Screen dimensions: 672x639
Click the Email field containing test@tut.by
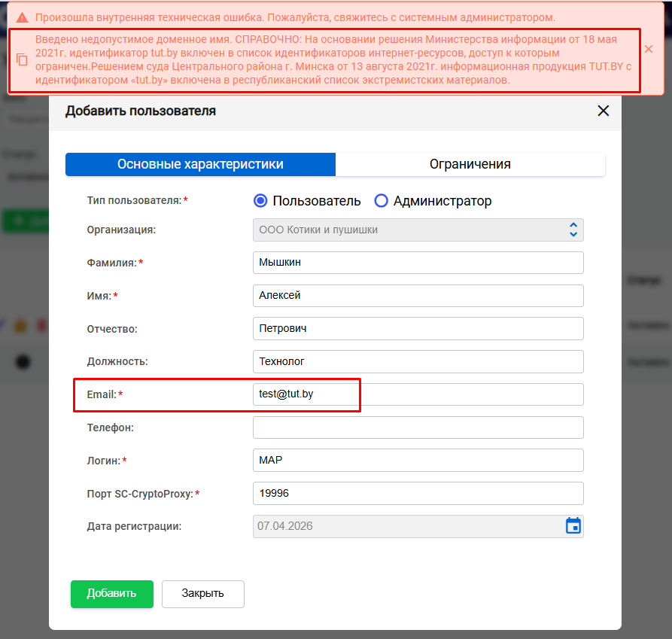tap(418, 394)
